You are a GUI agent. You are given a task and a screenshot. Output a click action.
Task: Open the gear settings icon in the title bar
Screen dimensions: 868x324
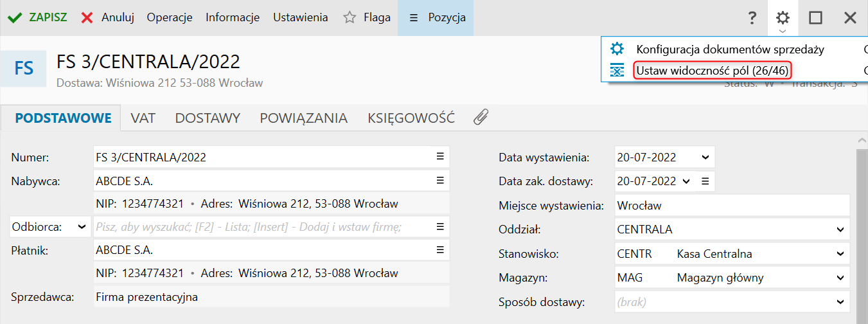[783, 18]
